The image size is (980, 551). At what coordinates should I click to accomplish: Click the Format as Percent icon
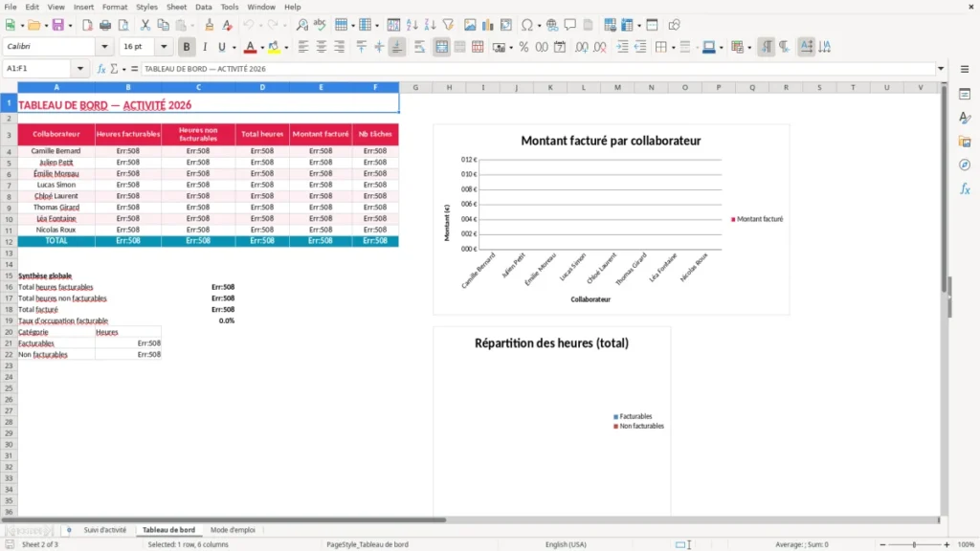coord(523,47)
